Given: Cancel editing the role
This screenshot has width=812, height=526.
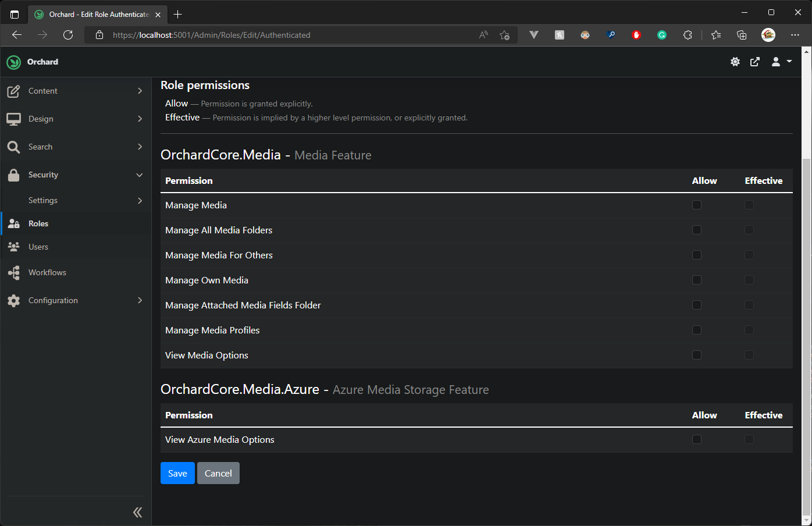Looking at the screenshot, I should pos(218,473).
